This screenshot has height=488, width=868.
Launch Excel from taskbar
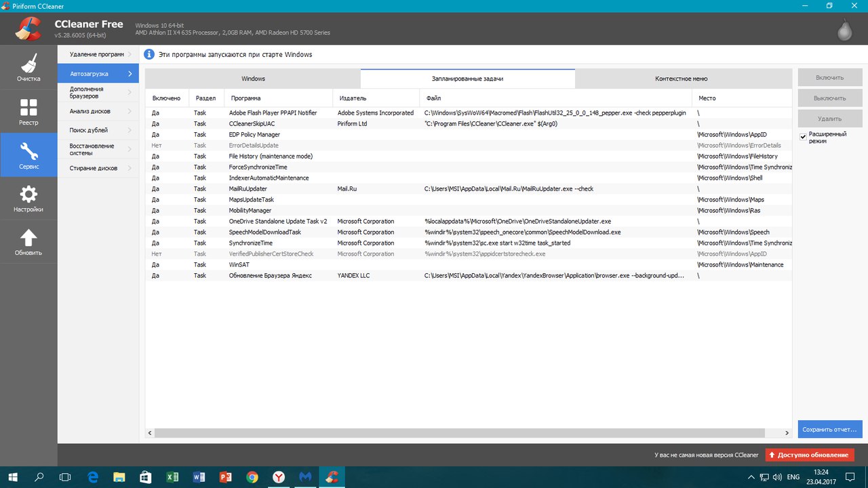pyautogui.click(x=172, y=477)
